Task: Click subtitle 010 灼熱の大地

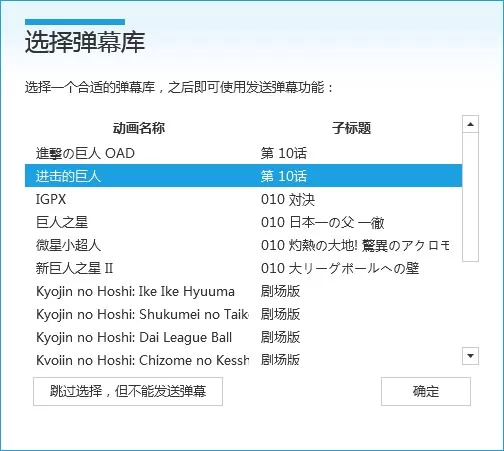Action: click(355, 245)
